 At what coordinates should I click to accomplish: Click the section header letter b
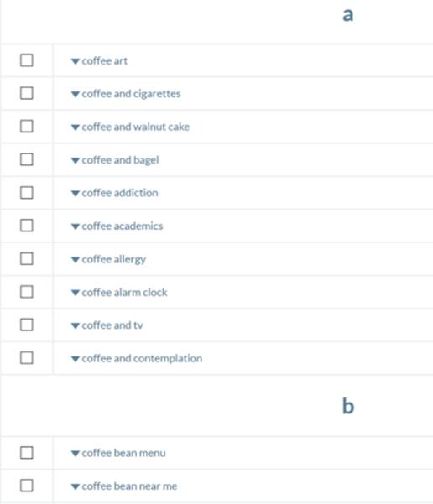(x=348, y=406)
